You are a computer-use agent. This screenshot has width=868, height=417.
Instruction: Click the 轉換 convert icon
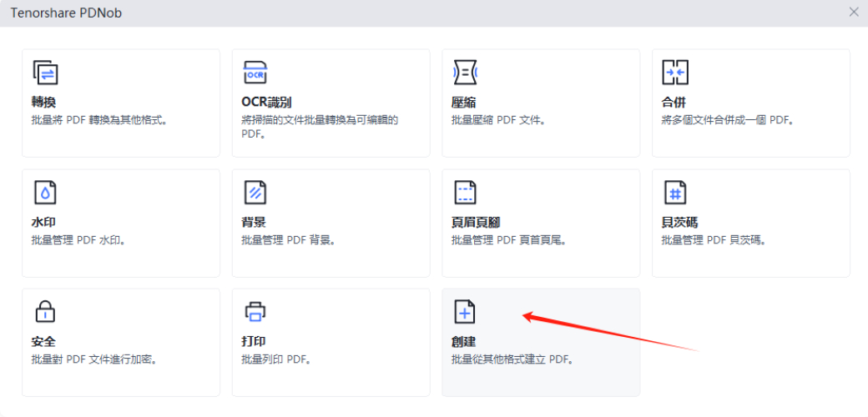[x=45, y=73]
